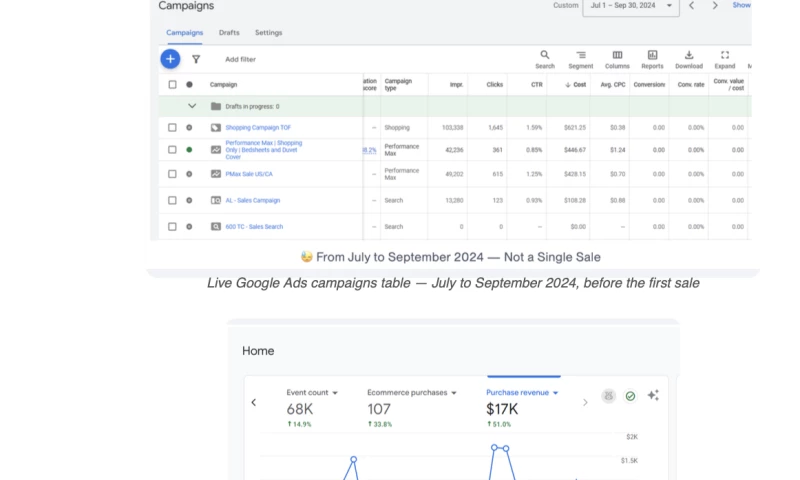Open the filter funnel icon

196,59
